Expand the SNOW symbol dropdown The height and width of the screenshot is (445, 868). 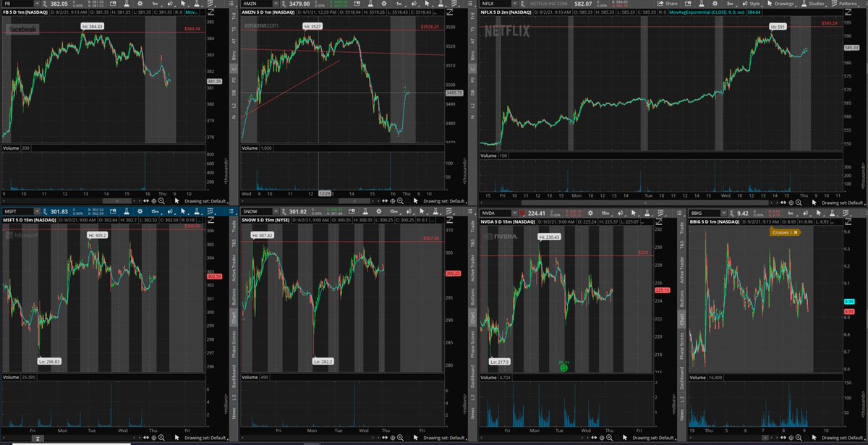coord(276,211)
